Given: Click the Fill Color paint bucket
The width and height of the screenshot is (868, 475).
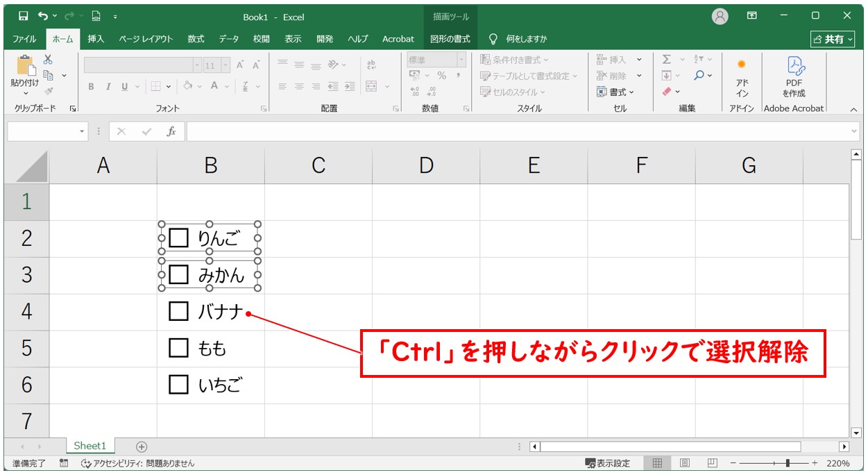Looking at the screenshot, I should (187, 86).
